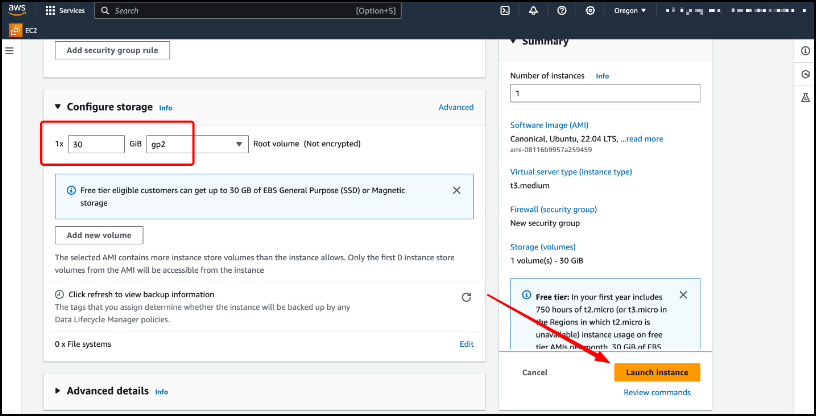Screen dimensions: 816x416
Task: Open the settings gear icon
Action: coord(590,10)
